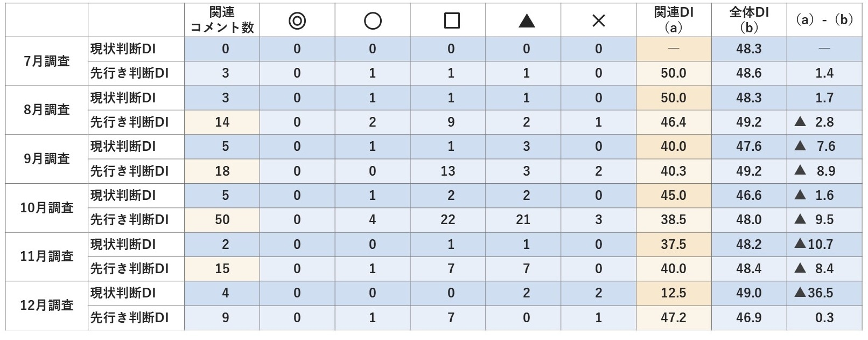Select comment count cell showing 50

coord(222,220)
